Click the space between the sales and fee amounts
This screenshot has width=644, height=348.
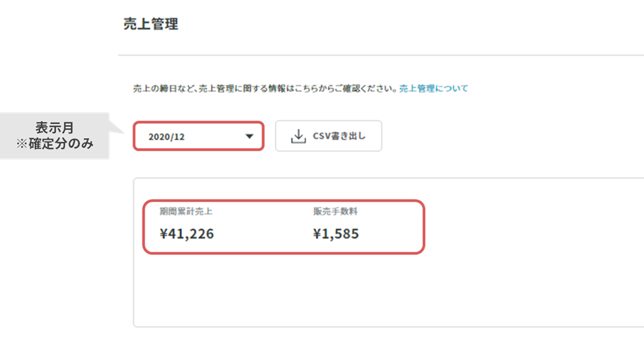[x=263, y=233]
